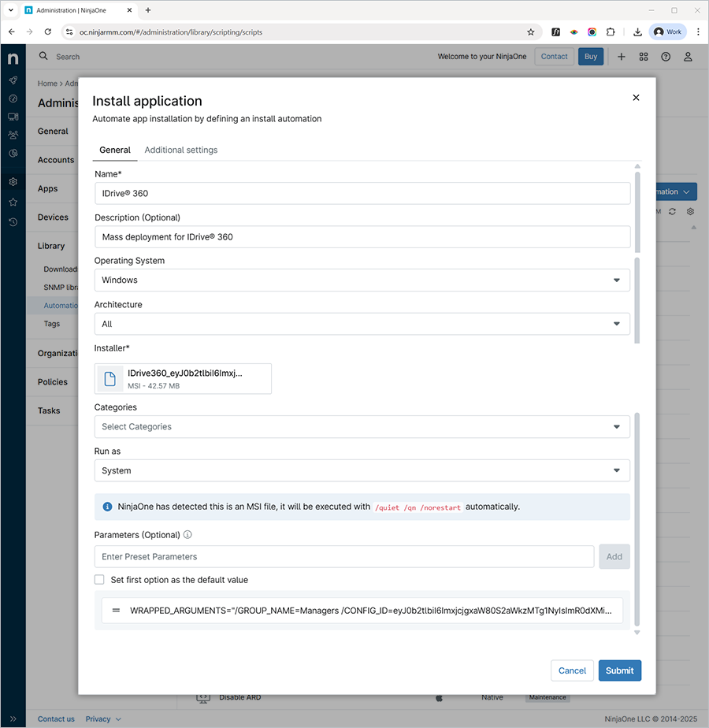
Task: Select the Policies administration menu item
Action: pyautogui.click(x=53, y=381)
